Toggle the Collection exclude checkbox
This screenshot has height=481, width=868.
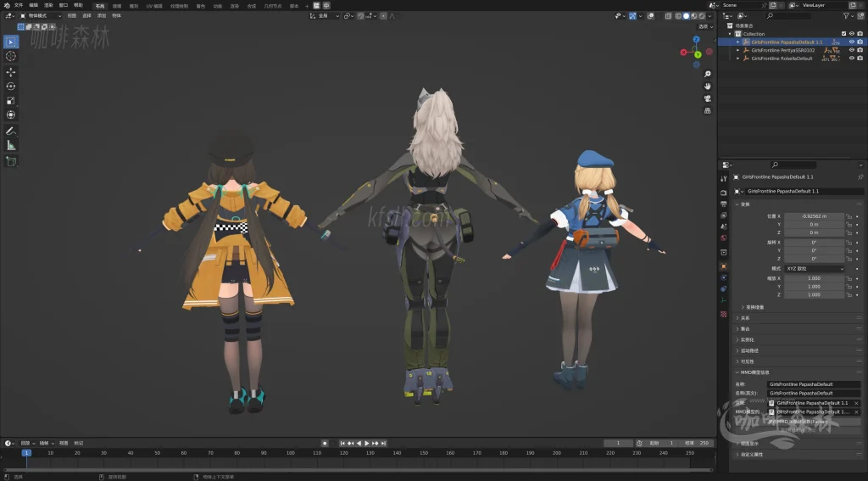click(x=843, y=34)
